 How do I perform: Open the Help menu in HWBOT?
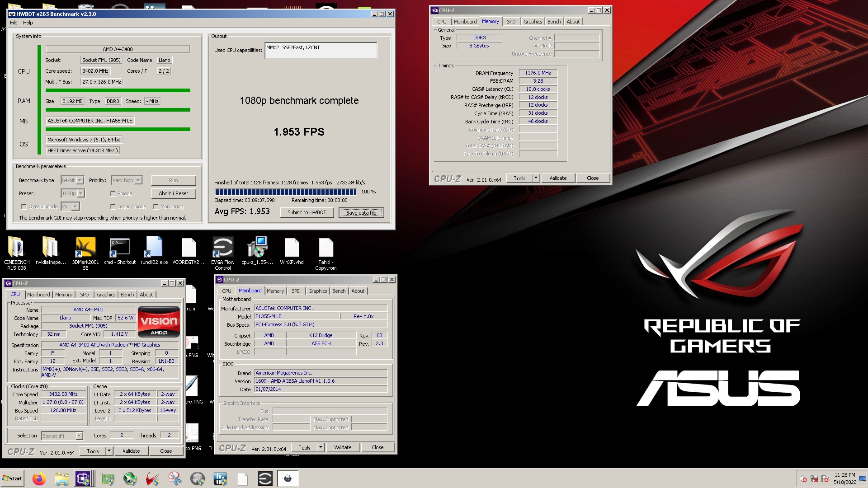click(x=28, y=23)
